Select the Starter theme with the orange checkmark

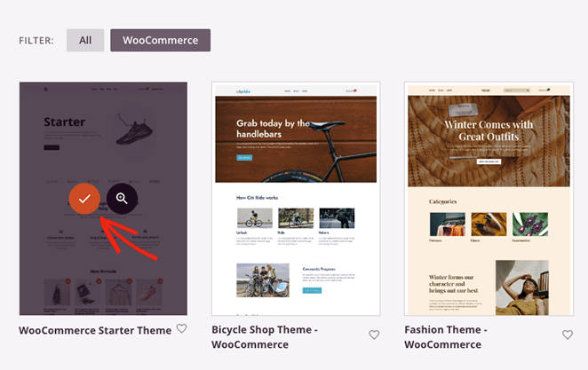(84, 199)
